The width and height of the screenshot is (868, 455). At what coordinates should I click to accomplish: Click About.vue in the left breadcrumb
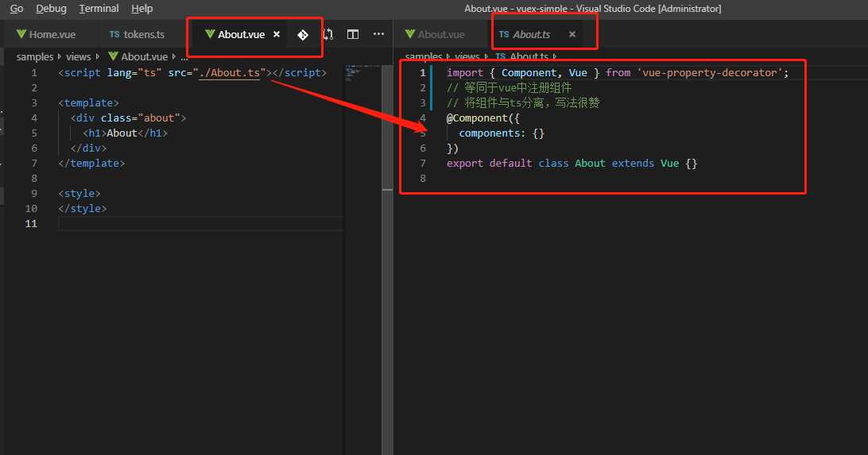[x=145, y=56]
